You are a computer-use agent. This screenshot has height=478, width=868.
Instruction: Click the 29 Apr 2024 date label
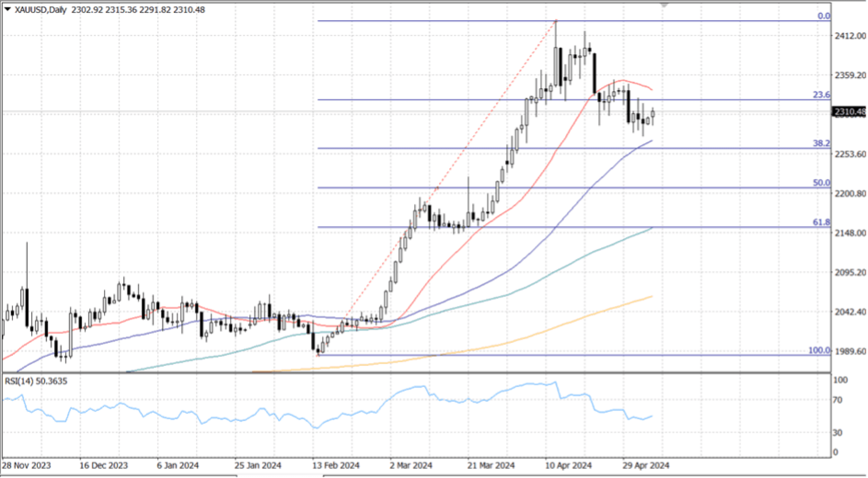click(646, 465)
